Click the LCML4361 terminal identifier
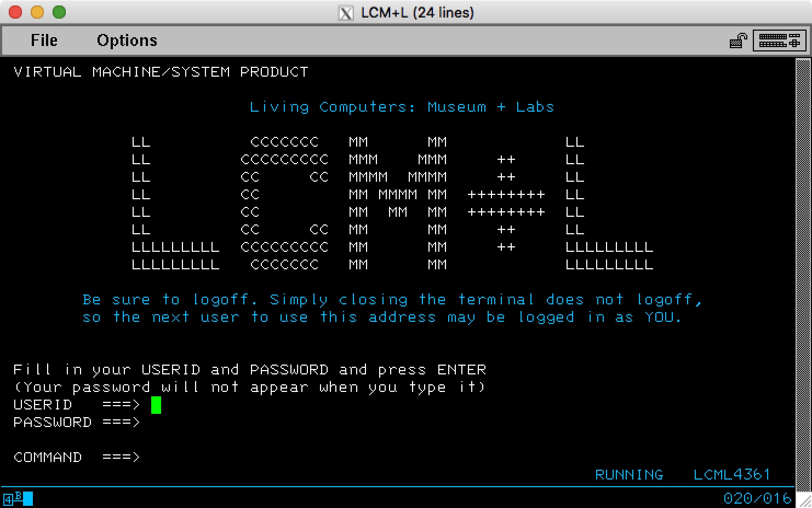Image resolution: width=812 pixels, height=508 pixels. 732,475
